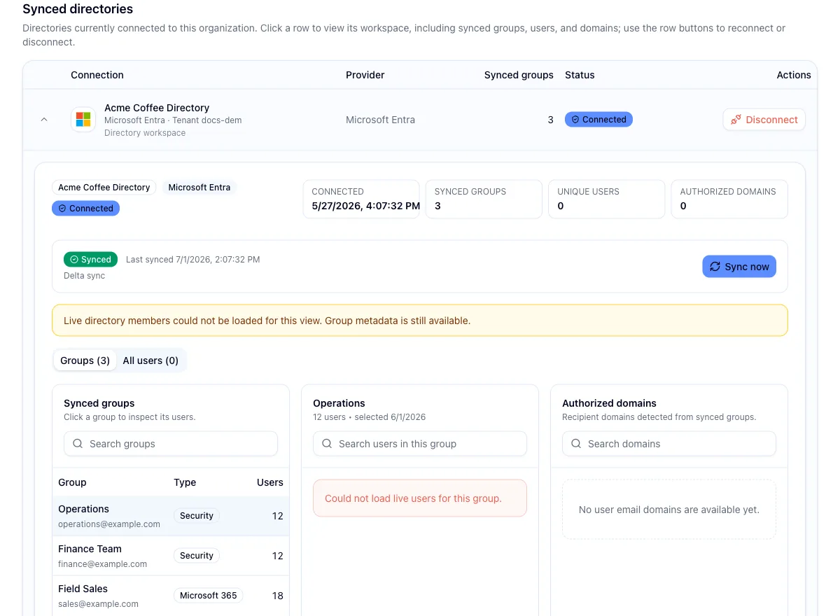Image resolution: width=840 pixels, height=616 pixels.
Task: Click the 'Last synced 7/1/2026' text
Action: tap(193, 260)
